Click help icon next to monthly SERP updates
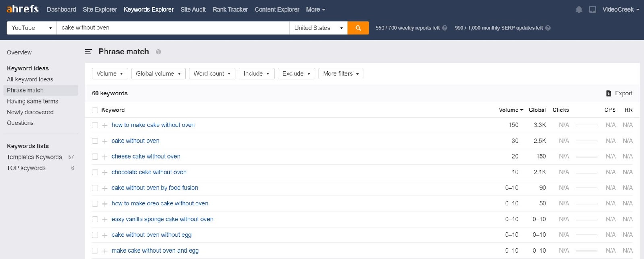644x259 pixels. [548, 28]
